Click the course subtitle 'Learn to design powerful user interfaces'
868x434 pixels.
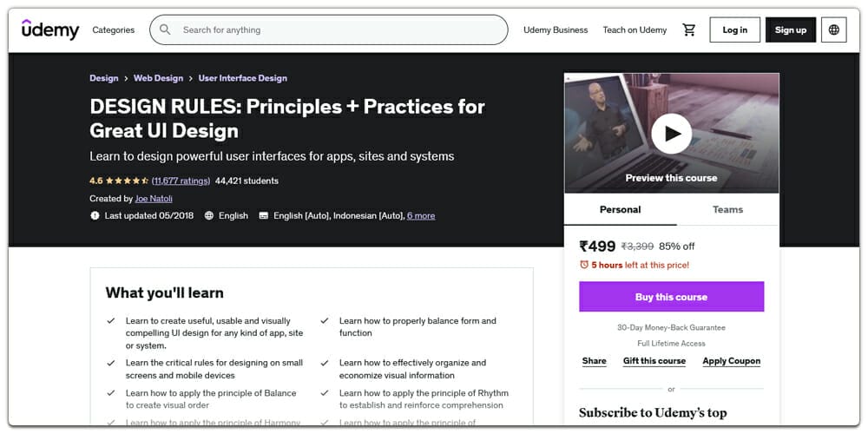[x=272, y=156]
